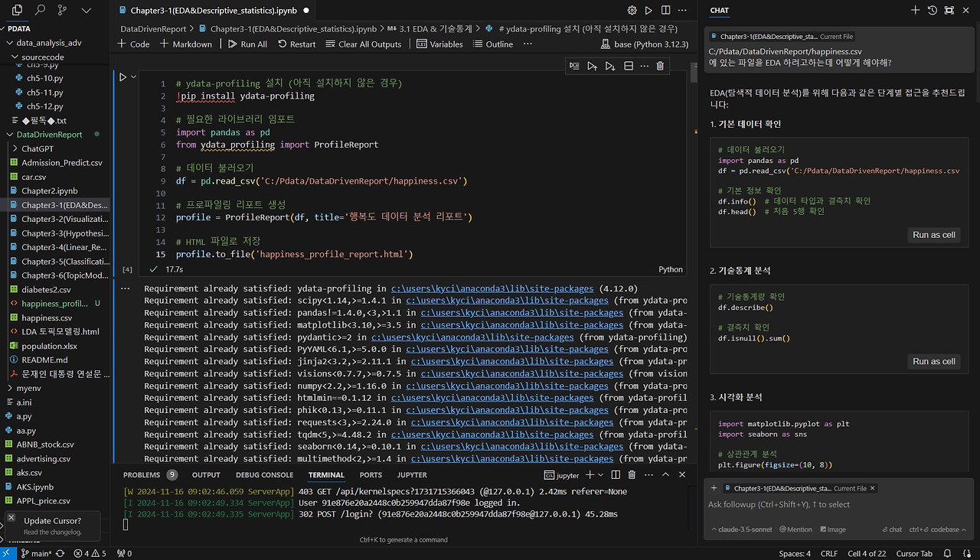
Task: Click main* branch in status bar
Action: click(37, 553)
